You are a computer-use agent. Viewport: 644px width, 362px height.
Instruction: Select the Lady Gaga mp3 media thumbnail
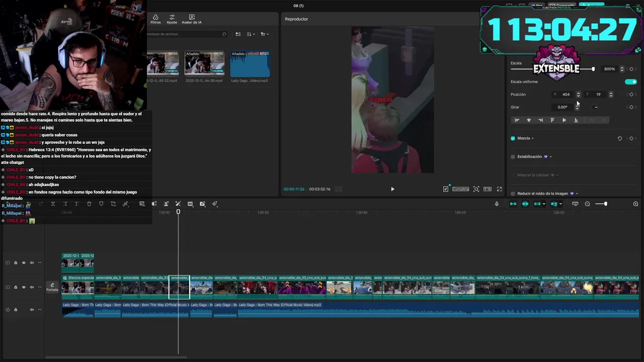250,63
